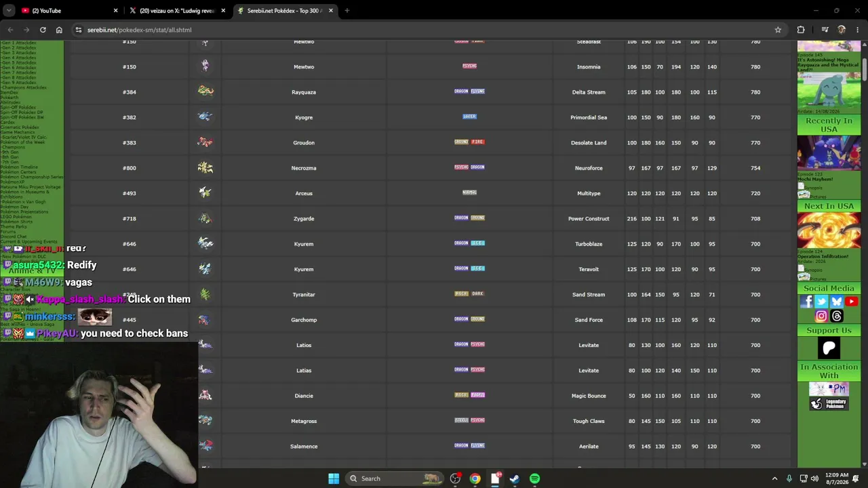Click the Power Construct ability link

(x=589, y=218)
